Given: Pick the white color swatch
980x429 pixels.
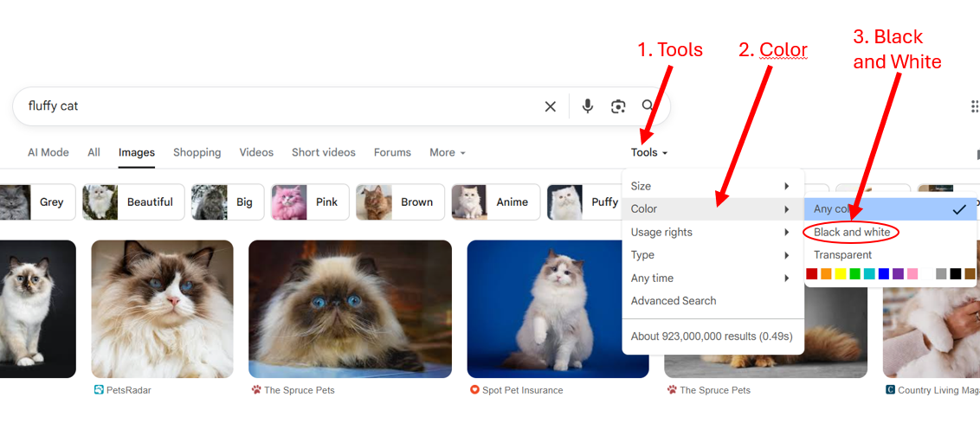Looking at the screenshot, I should [927, 273].
